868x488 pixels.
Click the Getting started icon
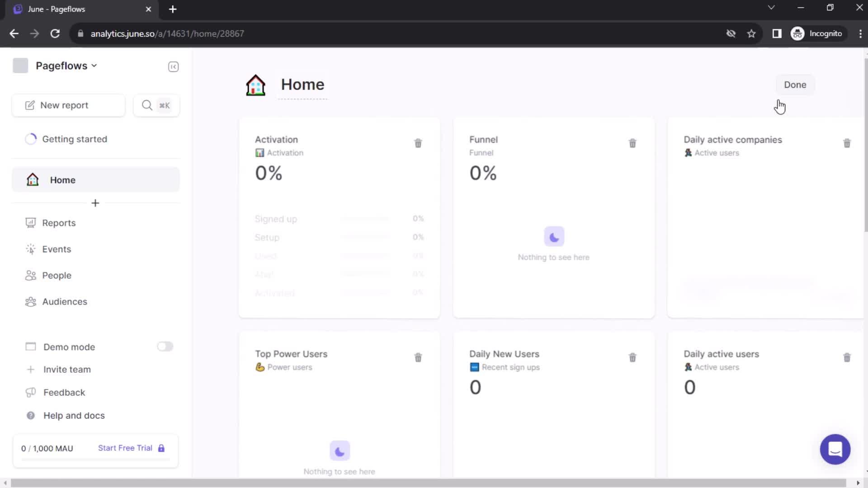[31, 139]
